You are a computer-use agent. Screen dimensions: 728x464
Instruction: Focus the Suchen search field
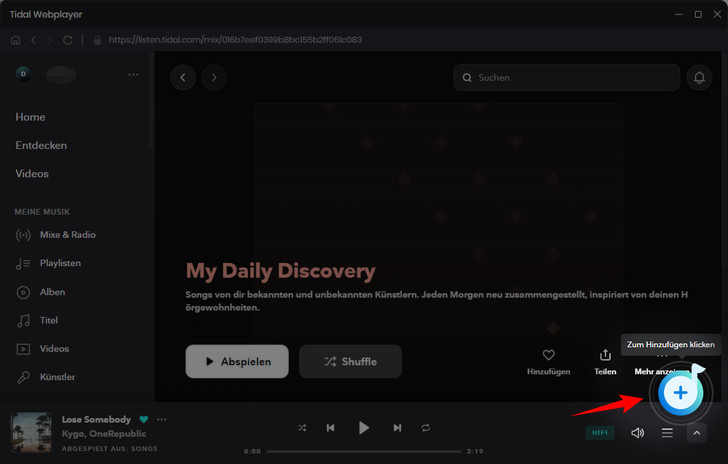[x=566, y=78]
